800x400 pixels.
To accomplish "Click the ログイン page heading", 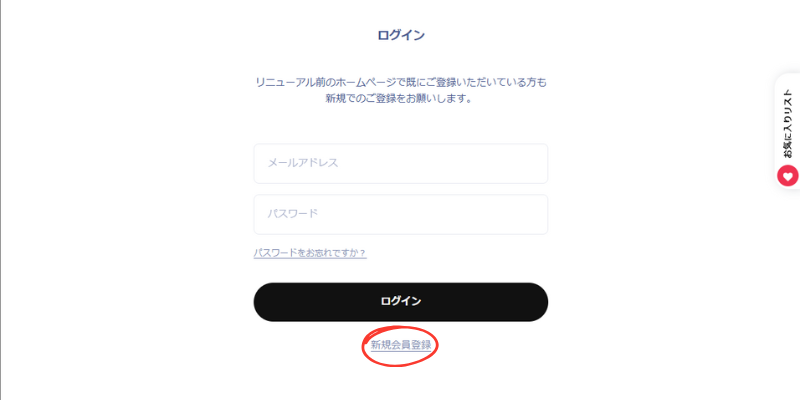I will click(401, 35).
